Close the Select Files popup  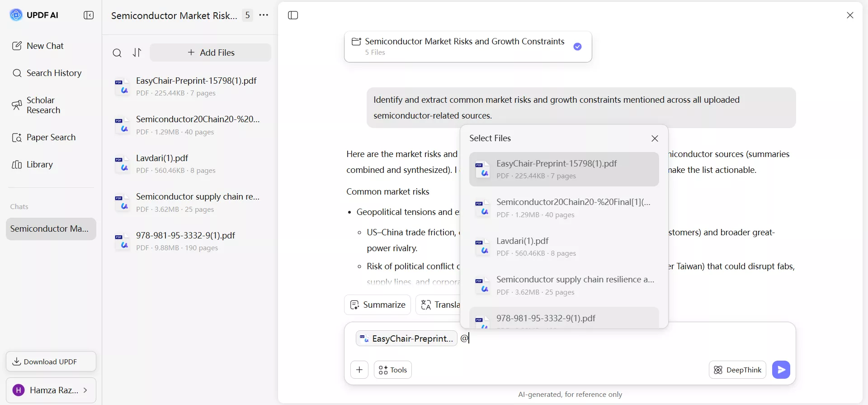point(655,138)
